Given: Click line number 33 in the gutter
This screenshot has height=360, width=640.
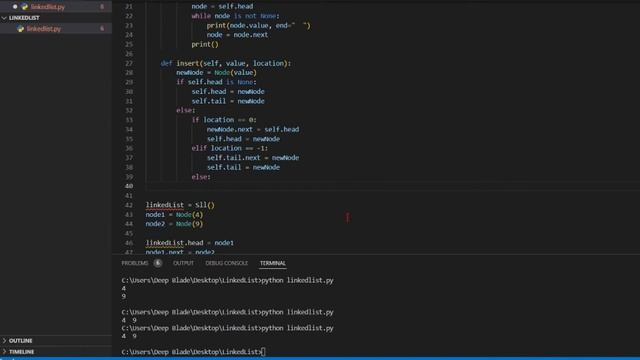Looking at the screenshot, I should click(129, 120).
